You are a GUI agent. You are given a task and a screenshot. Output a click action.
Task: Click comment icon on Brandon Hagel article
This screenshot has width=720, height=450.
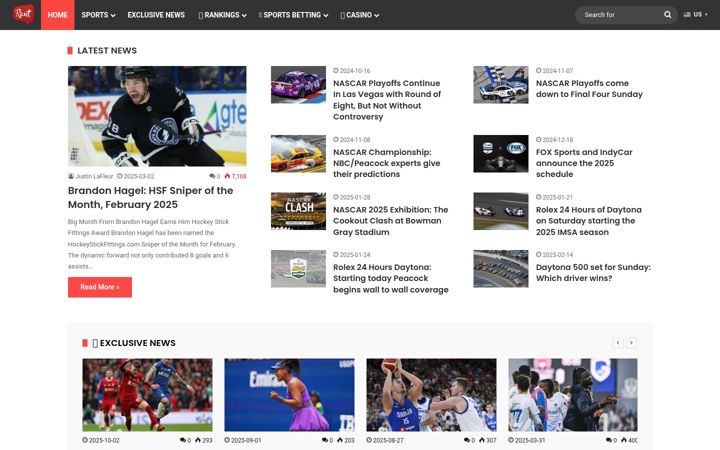212,176
